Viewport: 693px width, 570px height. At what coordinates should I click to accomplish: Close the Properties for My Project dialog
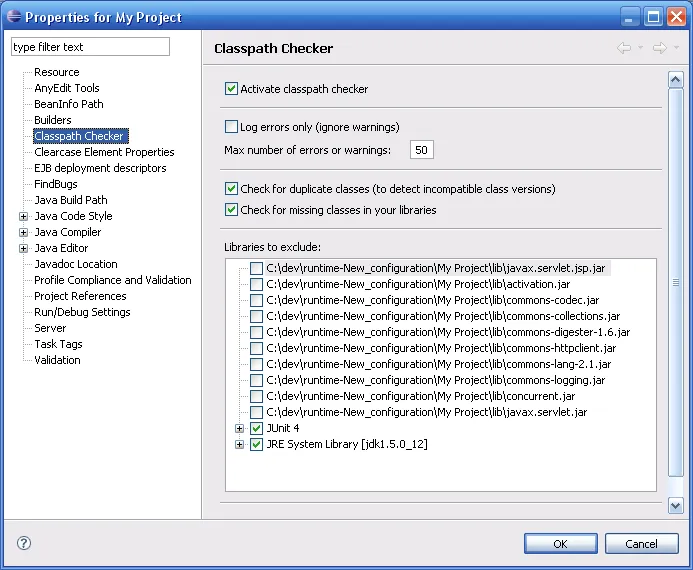click(677, 17)
